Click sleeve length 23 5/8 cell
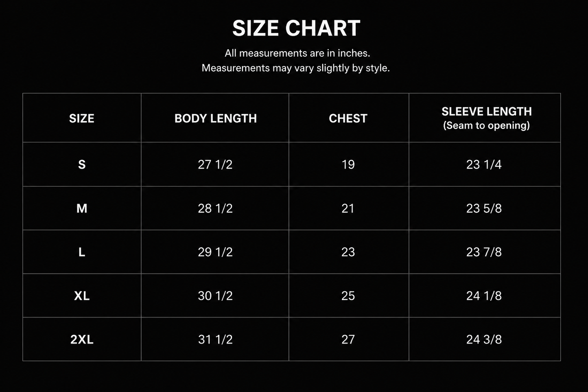Screen dimensions: 588x392 pos(484,208)
